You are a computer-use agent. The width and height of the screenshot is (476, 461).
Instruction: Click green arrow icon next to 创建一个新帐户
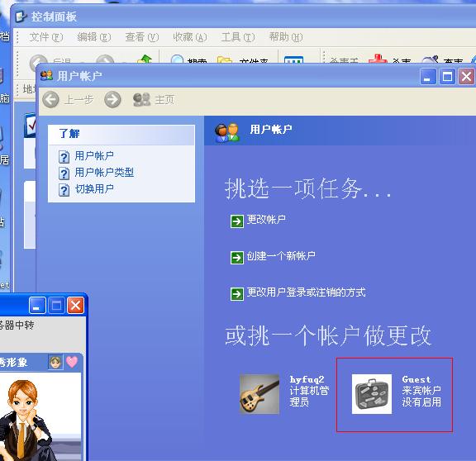(237, 258)
